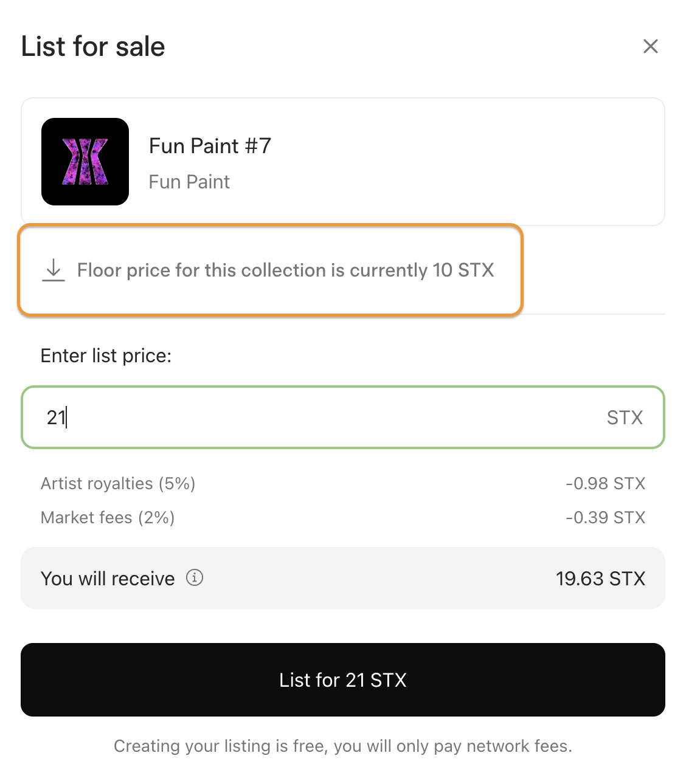Close the List for sale dialog

tap(651, 46)
